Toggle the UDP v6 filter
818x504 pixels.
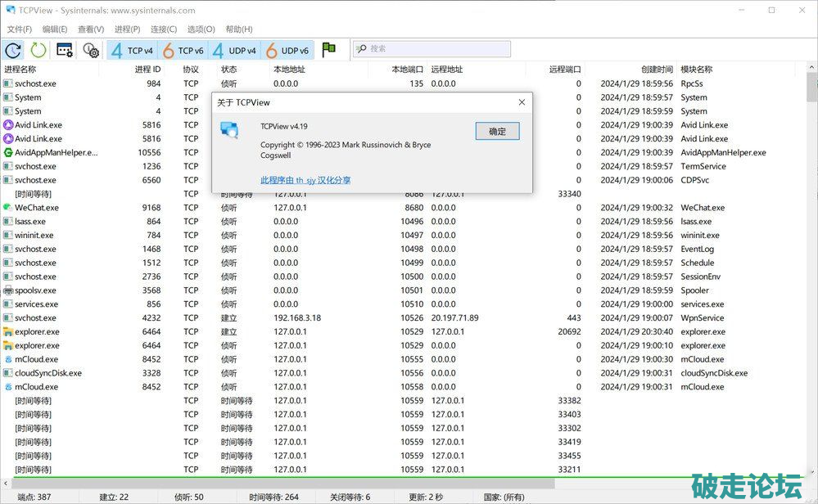(287, 50)
